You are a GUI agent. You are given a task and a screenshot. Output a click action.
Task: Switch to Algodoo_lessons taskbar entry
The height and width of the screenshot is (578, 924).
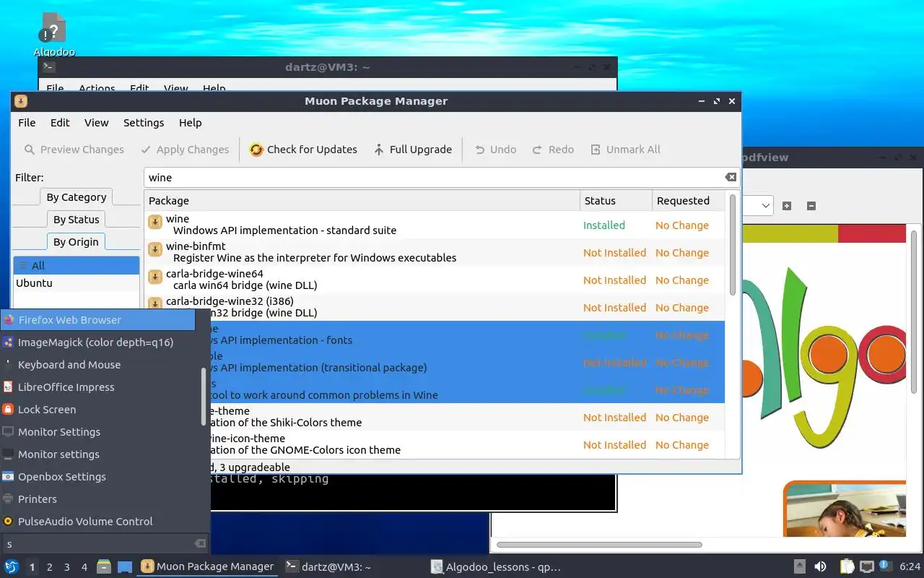point(495,567)
